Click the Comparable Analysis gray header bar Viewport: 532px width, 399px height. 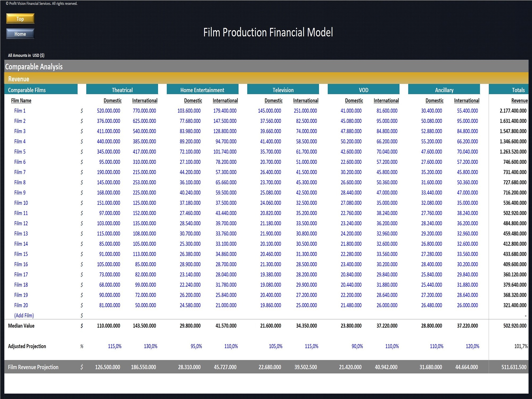click(34, 67)
